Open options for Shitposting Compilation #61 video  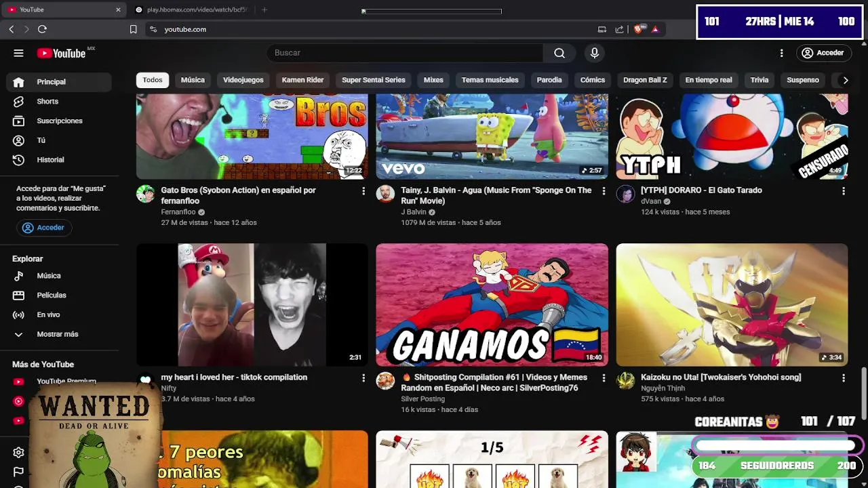pos(604,378)
